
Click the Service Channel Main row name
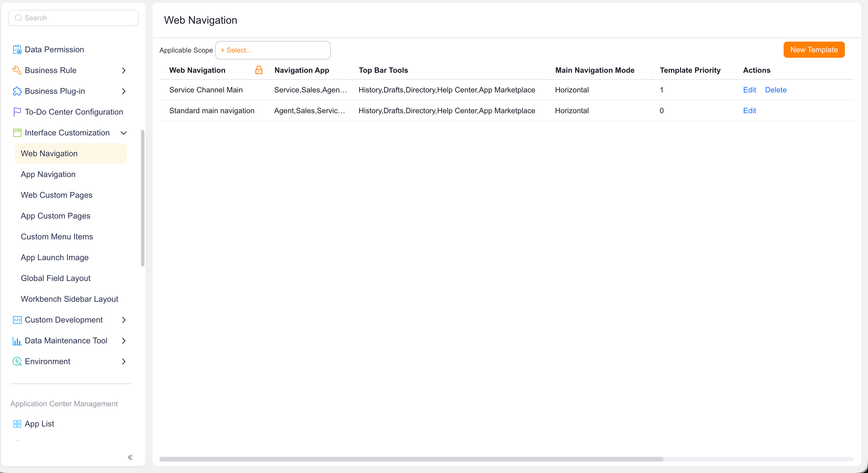tap(206, 90)
